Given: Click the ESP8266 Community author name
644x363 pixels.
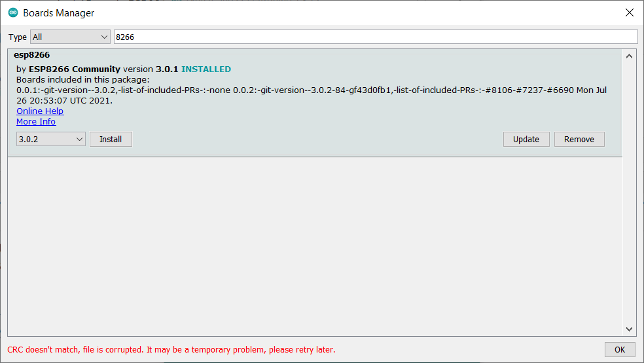Looking at the screenshot, I should (75, 69).
